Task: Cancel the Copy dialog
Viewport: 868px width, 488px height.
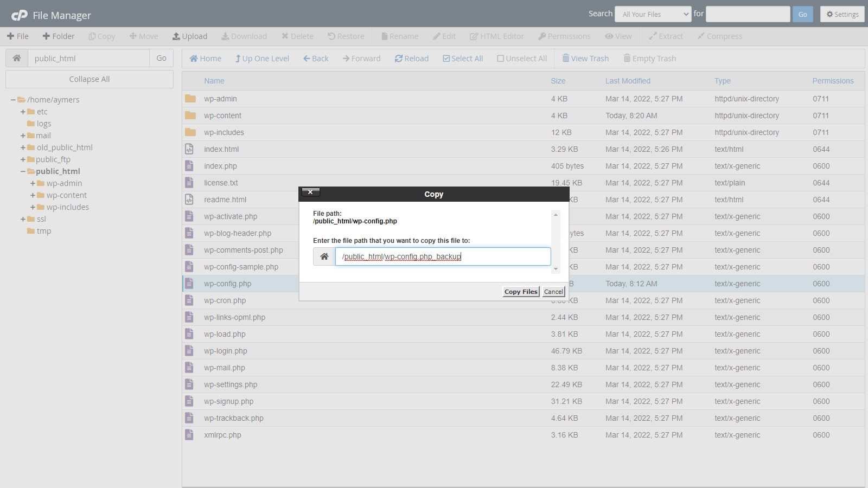Action: click(554, 292)
